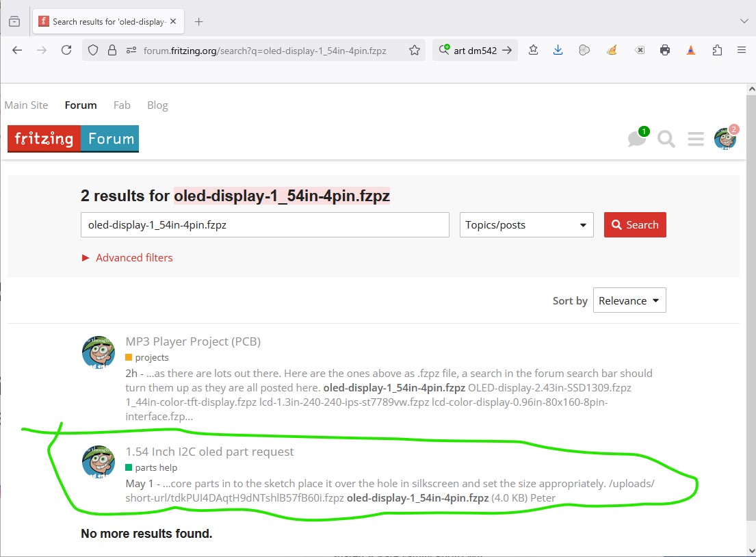Open the Firefox application menu
Screen dimensions: 756x557
[x=742, y=50]
